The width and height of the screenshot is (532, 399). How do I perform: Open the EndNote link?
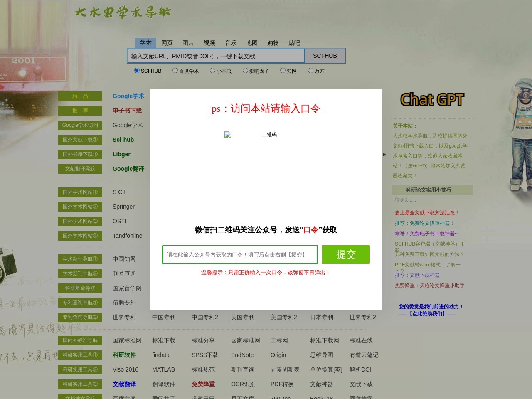tap(242, 355)
